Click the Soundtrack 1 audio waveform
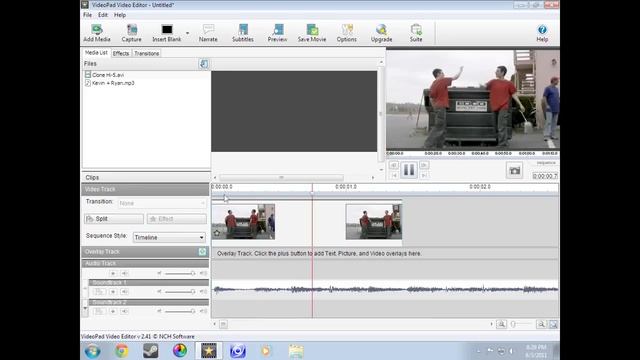640x360 pixels. pyautogui.click(x=385, y=290)
